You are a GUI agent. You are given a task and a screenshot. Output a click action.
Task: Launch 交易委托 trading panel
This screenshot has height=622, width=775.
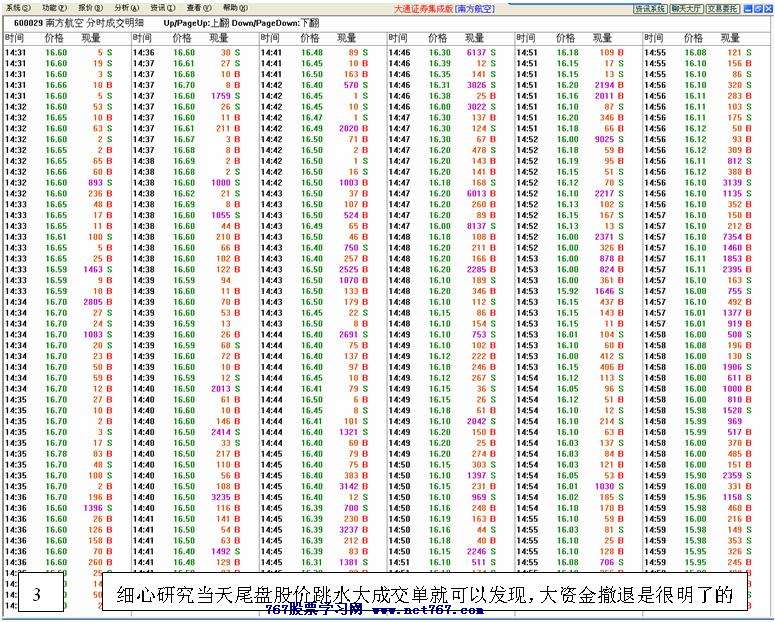723,8
